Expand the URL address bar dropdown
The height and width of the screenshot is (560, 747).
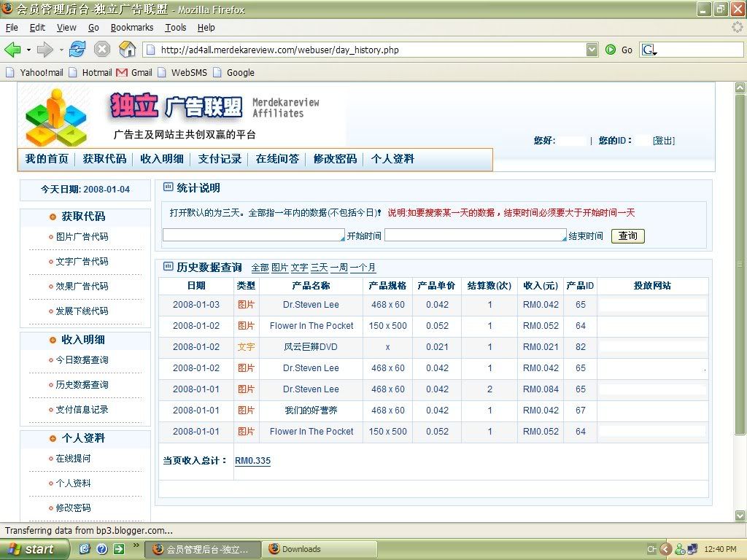click(x=592, y=50)
